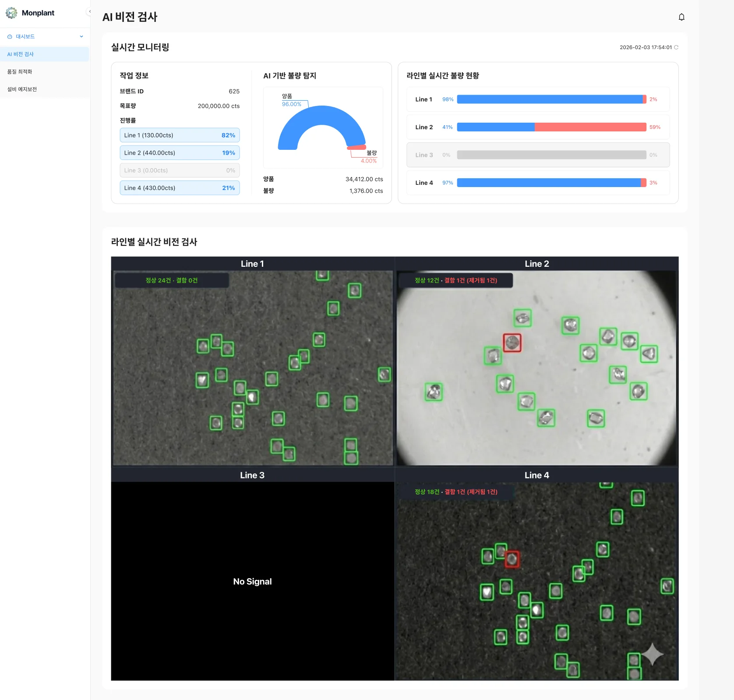Screen dimensions: 734x700
Task: Click the 대시보드 gauge icon
Action: [x=10, y=37]
